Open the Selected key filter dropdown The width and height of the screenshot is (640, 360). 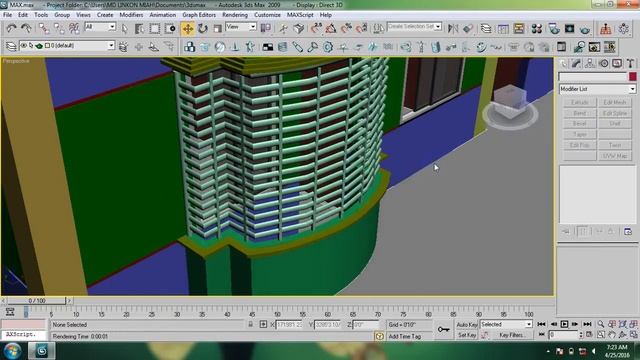506,324
